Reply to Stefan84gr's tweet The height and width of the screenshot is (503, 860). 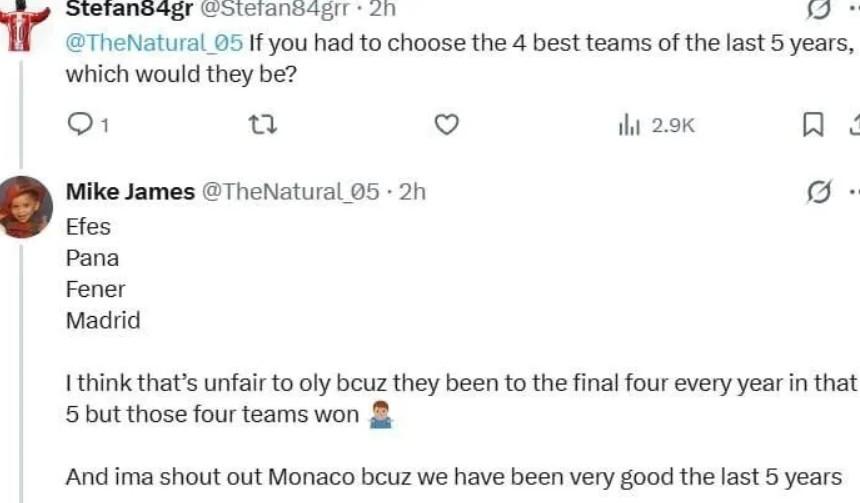(x=79, y=124)
